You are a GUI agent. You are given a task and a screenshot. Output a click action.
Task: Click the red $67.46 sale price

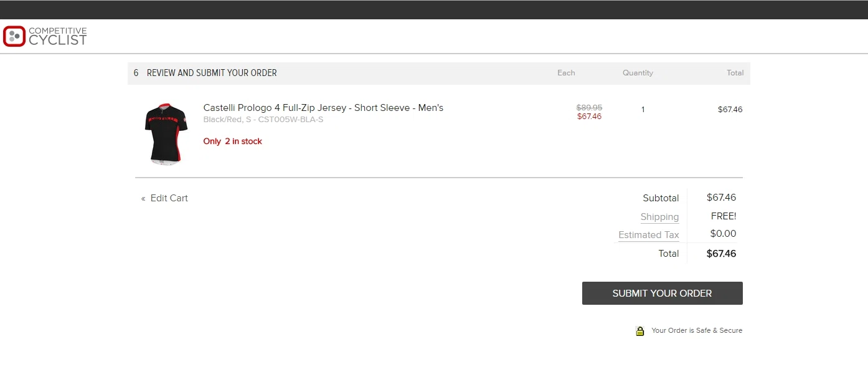(x=589, y=117)
